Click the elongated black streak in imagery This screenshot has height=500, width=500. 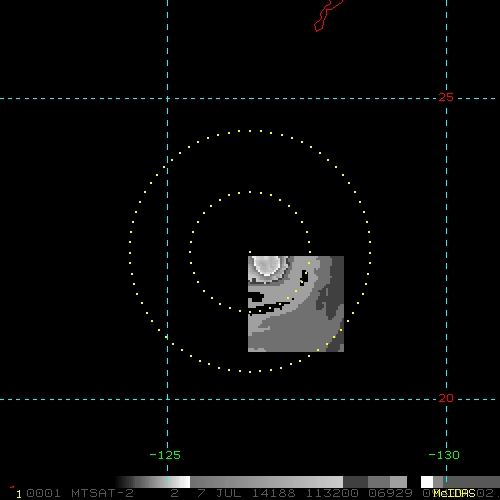coord(269,308)
